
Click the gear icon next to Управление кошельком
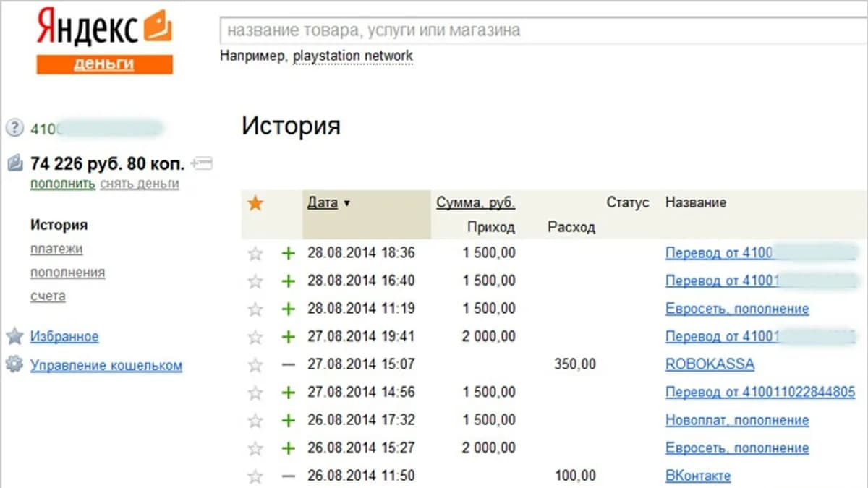click(x=14, y=364)
